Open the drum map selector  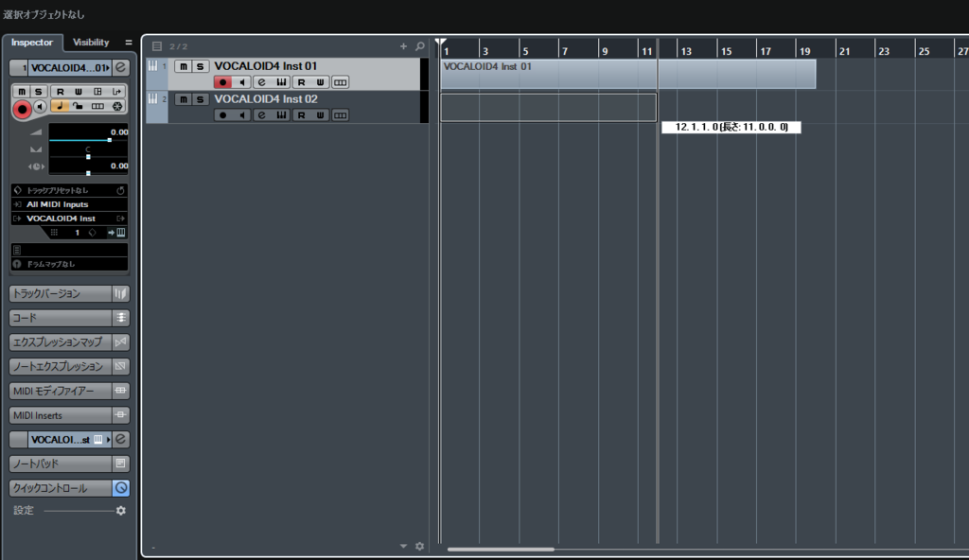(x=69, y=264)
